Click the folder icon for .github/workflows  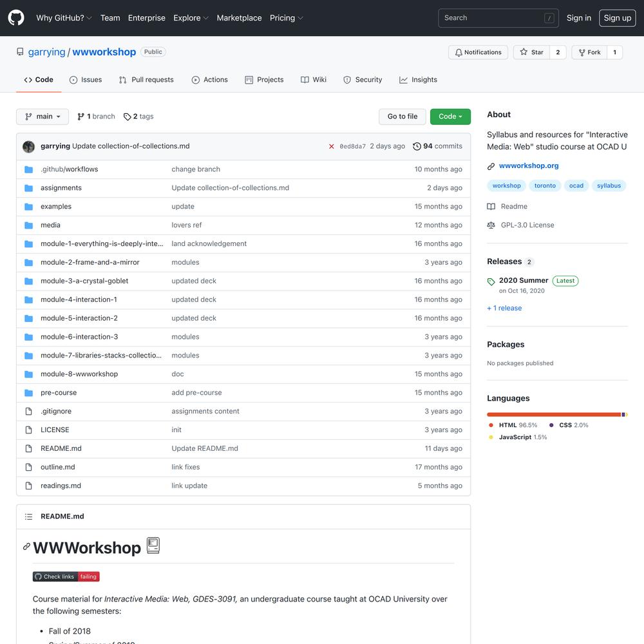(x=28, y=169)
